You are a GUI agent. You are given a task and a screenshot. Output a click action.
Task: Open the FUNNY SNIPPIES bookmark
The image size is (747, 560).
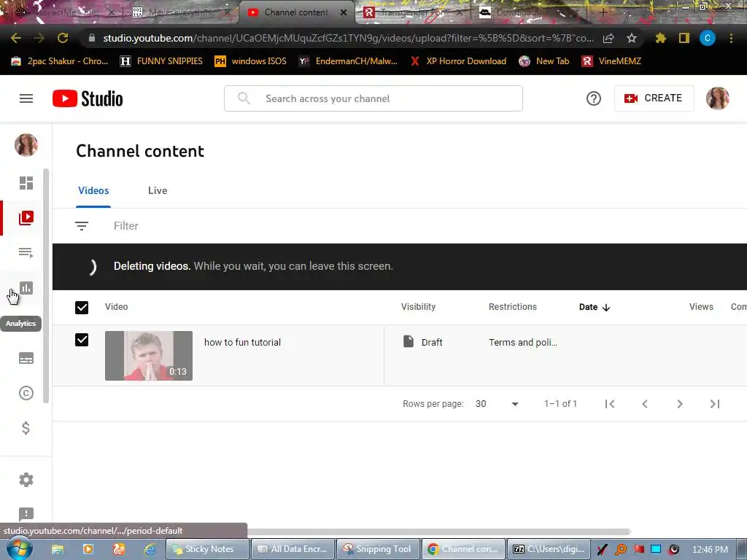pos(161,61)
